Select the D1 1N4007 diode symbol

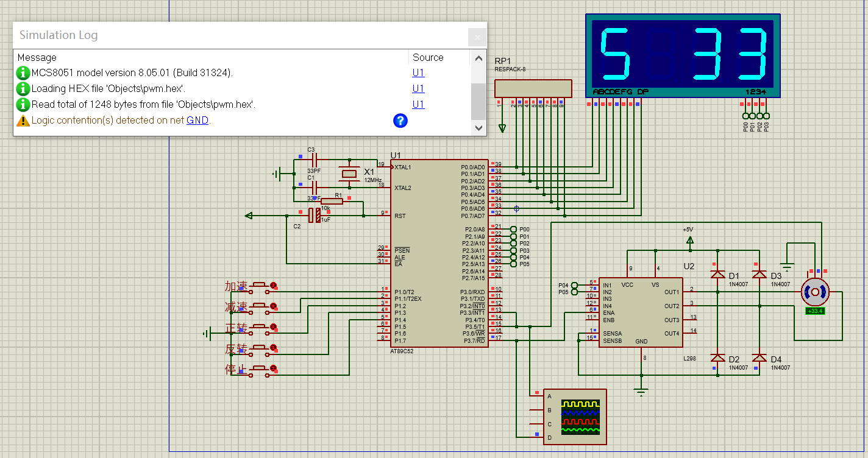717,275
